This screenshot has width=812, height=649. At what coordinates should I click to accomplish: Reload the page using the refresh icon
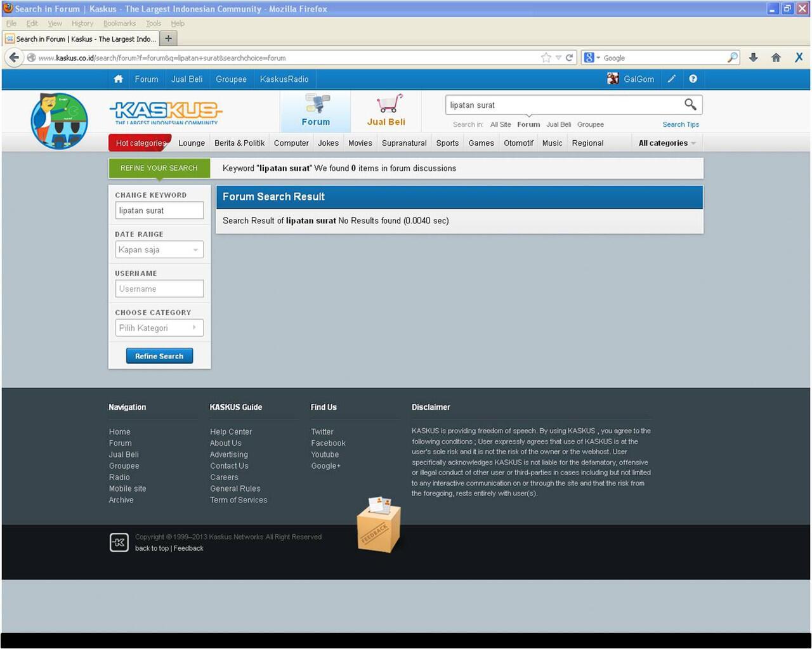570,58
